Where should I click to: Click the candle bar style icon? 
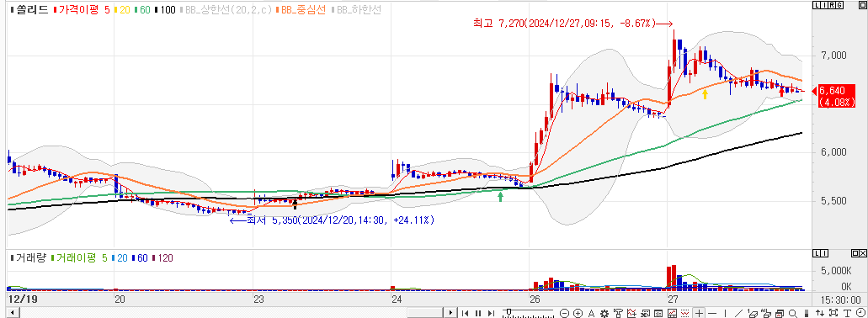(x=807, y=313)
